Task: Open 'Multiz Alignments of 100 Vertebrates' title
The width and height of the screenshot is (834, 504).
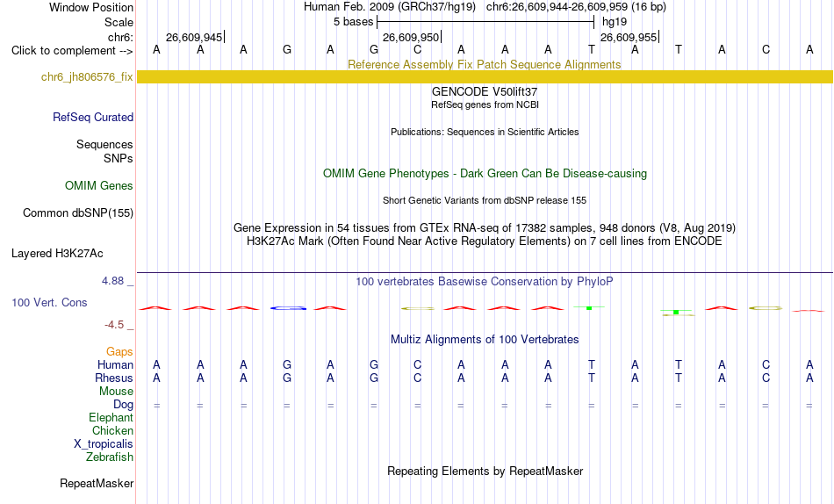Action: pos(485,340)
